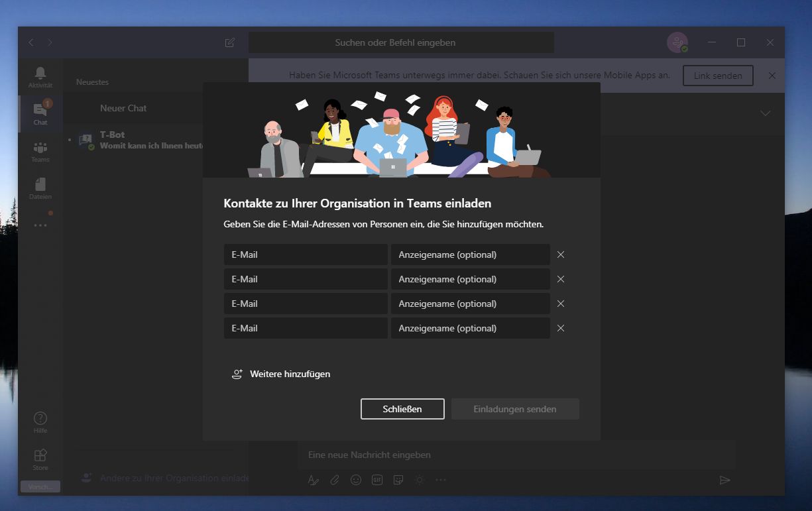Click Andere zu Ihrer Organisation einladen

(x=165, y=478)
